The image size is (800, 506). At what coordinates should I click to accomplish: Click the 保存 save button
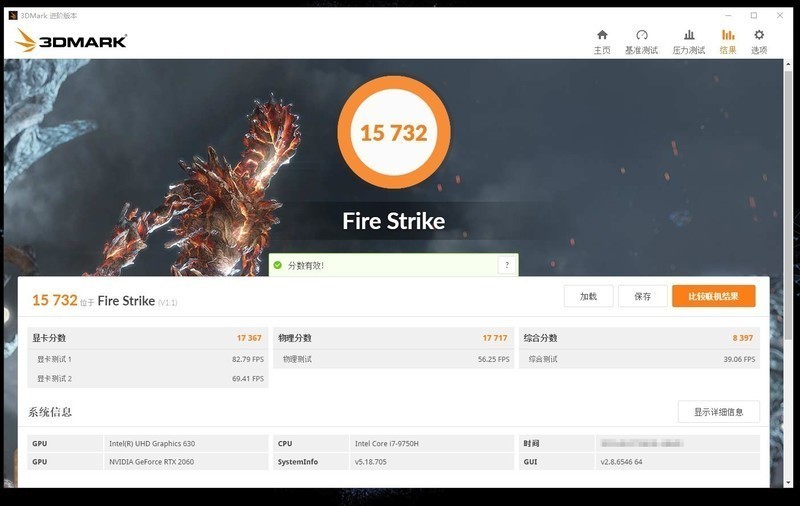click(x=642, y=296)
